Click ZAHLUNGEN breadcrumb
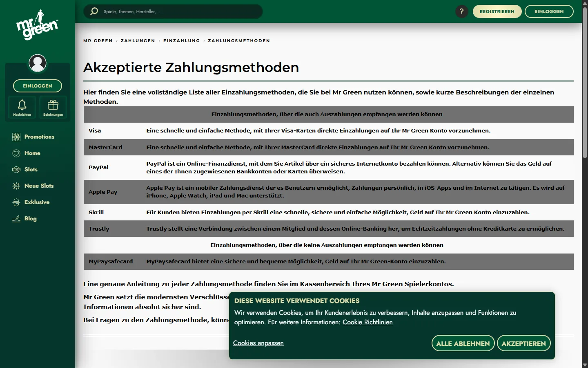 (138, 41)
